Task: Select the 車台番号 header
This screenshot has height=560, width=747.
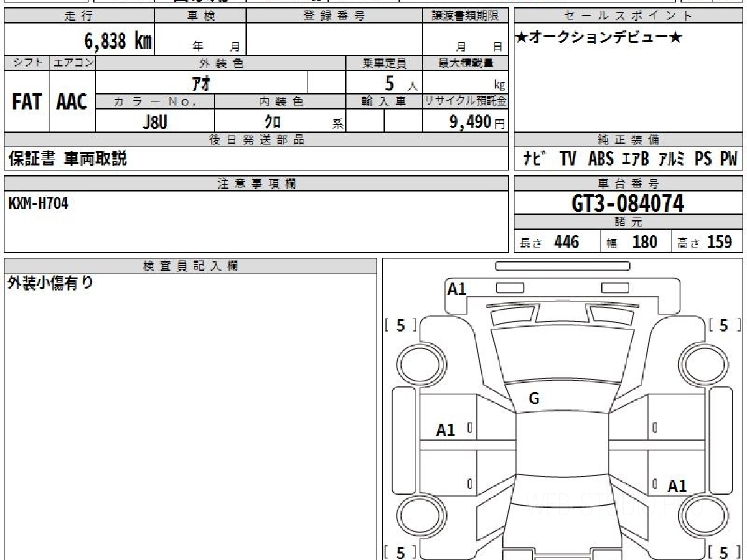Action: point(629,183)
